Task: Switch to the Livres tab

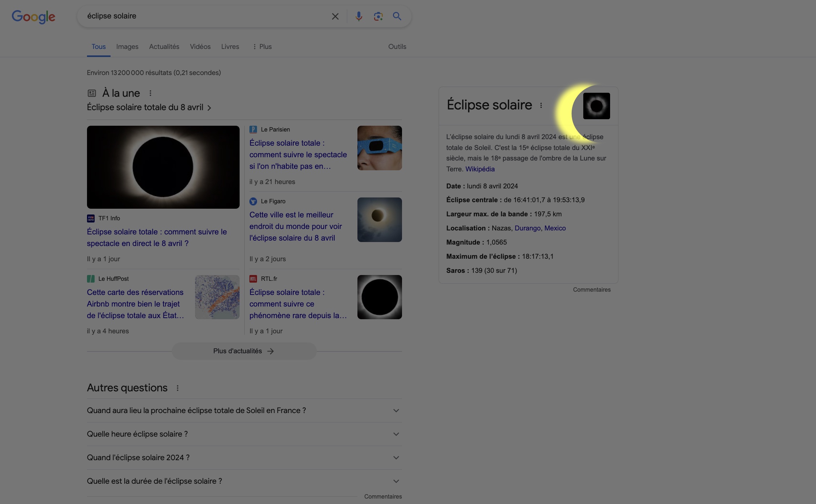Action: pyautogui.click(x=230, y=47)
